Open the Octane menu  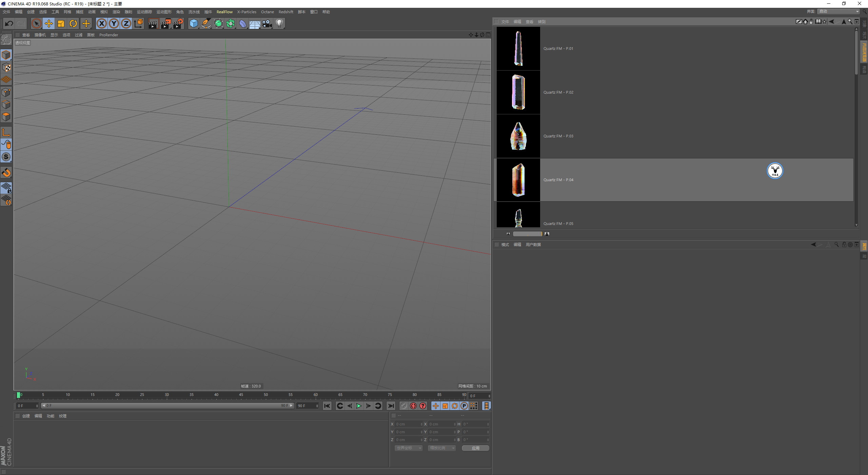[x=267, y=12]
